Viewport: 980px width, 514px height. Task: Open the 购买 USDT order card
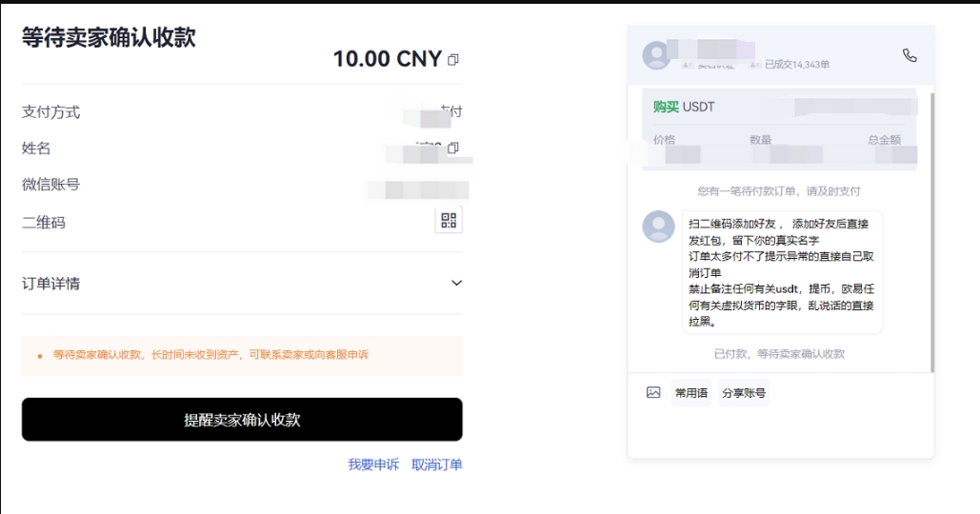pos(779,128)
